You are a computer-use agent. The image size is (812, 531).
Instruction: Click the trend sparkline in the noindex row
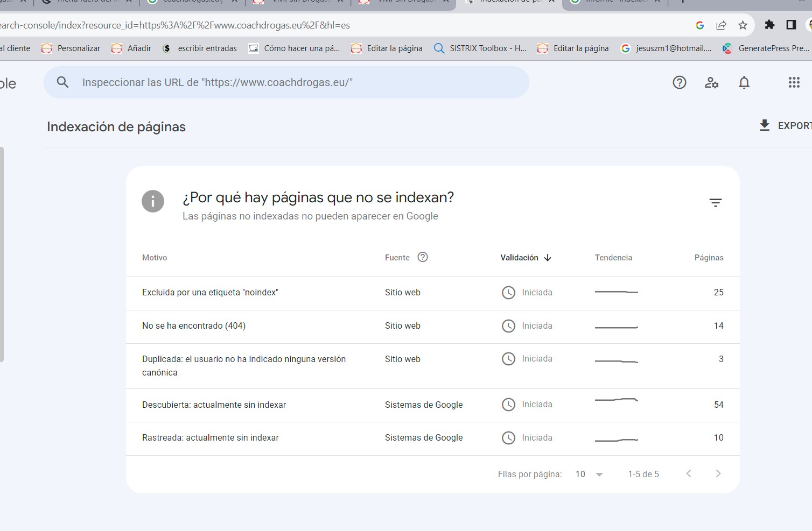click(617, 292)
